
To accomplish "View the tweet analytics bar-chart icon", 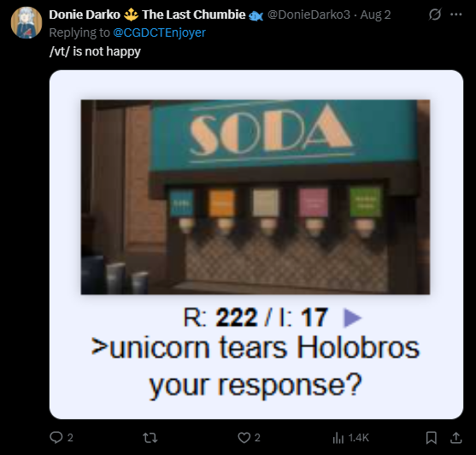I will (x=338, y=438).
